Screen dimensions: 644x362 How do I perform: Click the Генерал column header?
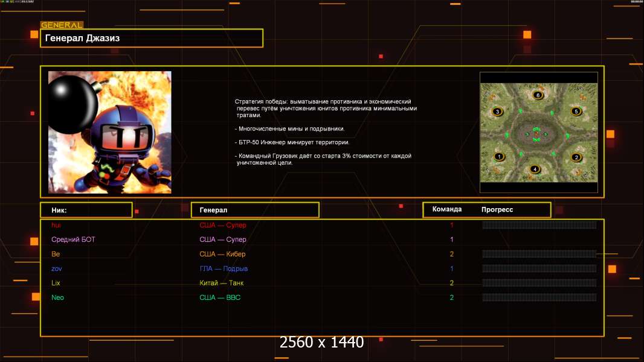click(254, 210)
